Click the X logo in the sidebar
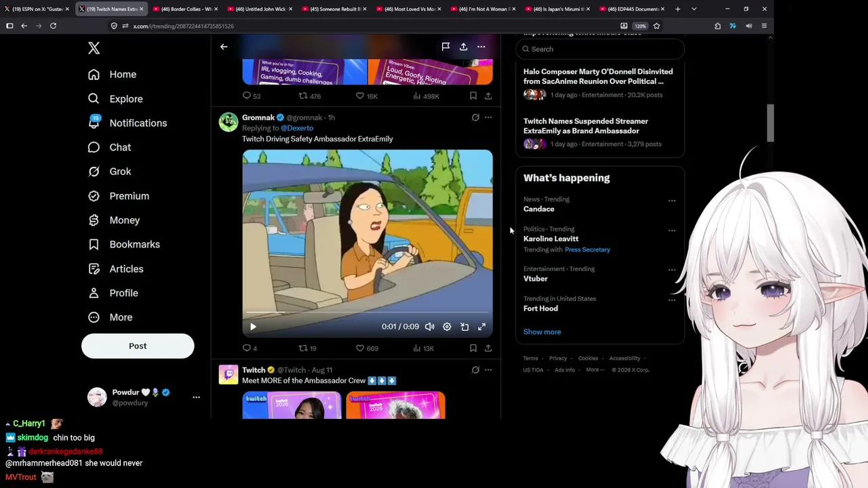The height and width of the screenshot is (488, 868). coord(94,48)
